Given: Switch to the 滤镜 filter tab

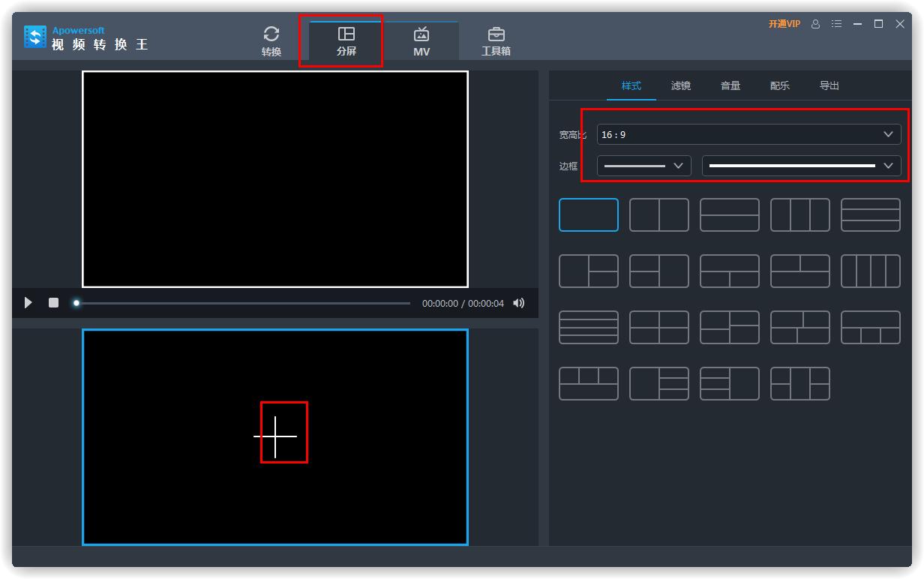Looking at the screenshot, I should click(680, 86).
